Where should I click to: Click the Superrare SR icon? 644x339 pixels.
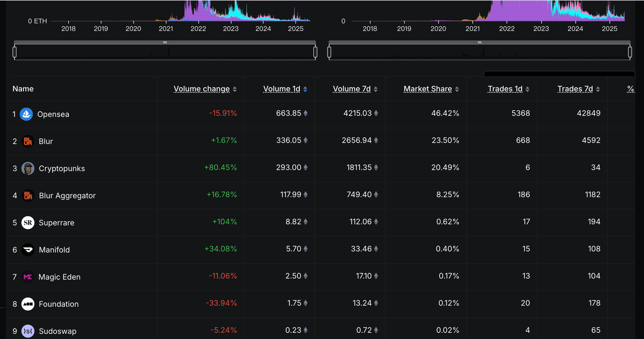pos(28,222)
